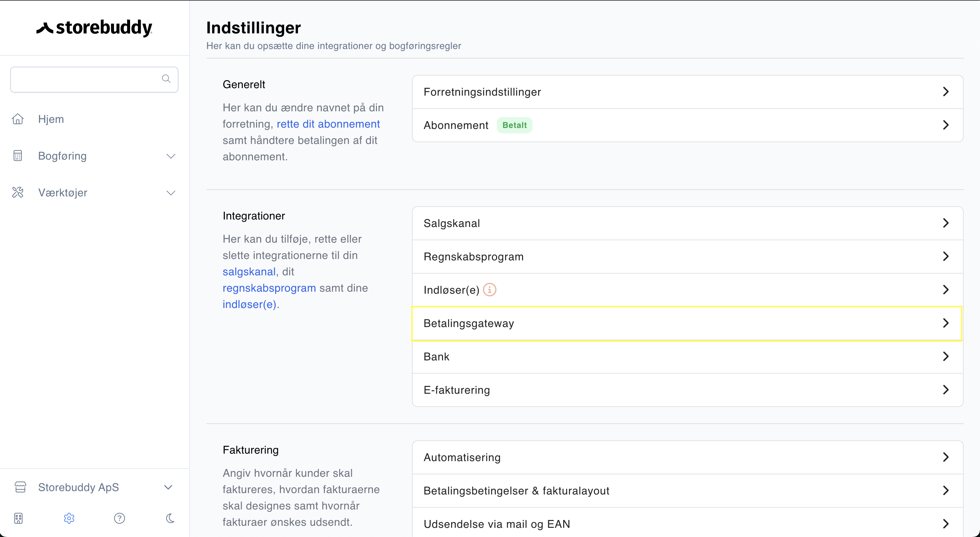Image resolution: width=980 pixels, height=537 pixels.
Task: Follow the rette dit abonnement link
Action: point(328,124)
